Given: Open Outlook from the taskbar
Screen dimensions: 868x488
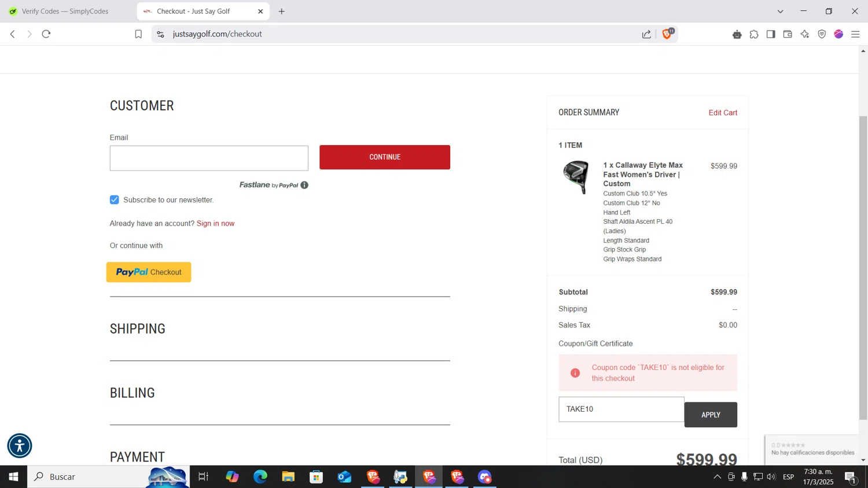Looking at the screenshot, I should pos(344,477).
